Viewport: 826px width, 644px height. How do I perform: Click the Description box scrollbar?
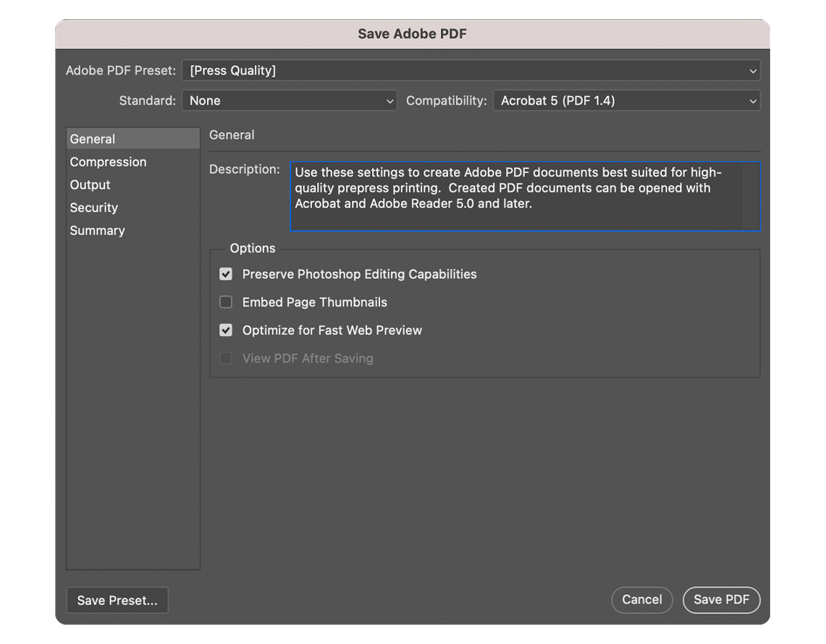tap(749, 196)
